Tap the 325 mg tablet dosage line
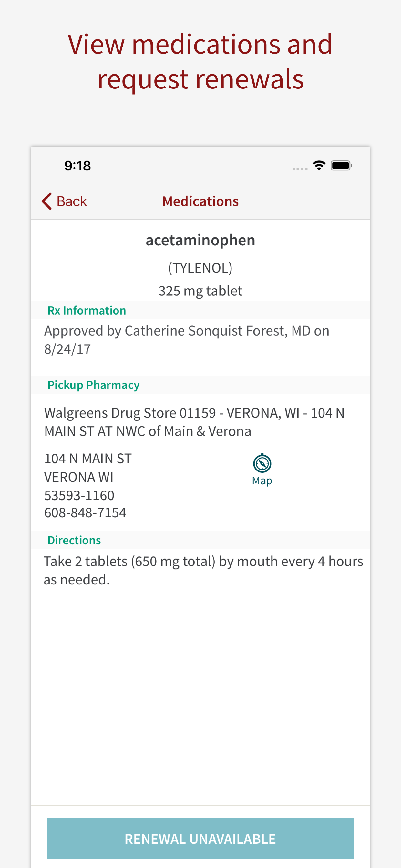401x868 pixels. [200, 291]
